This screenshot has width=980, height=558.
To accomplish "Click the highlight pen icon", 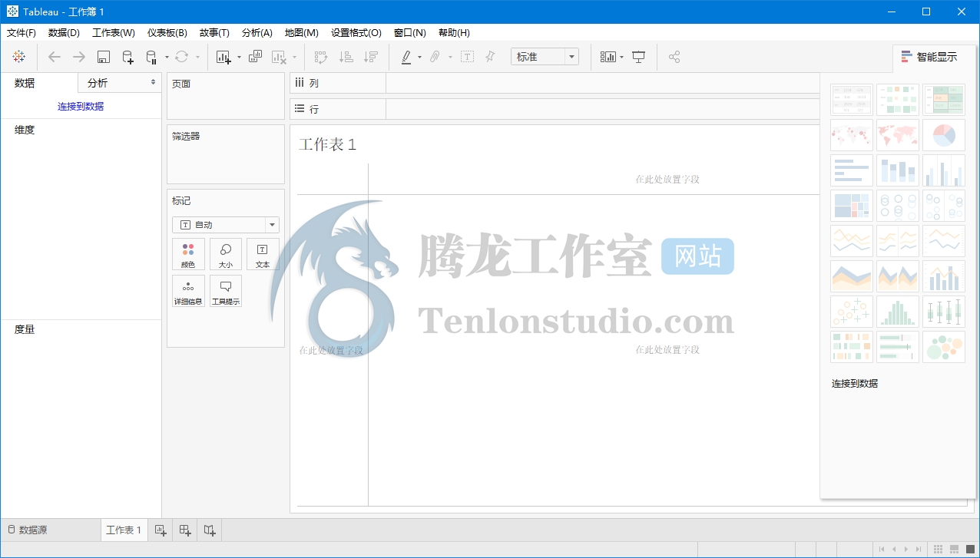I will point(406,57).
